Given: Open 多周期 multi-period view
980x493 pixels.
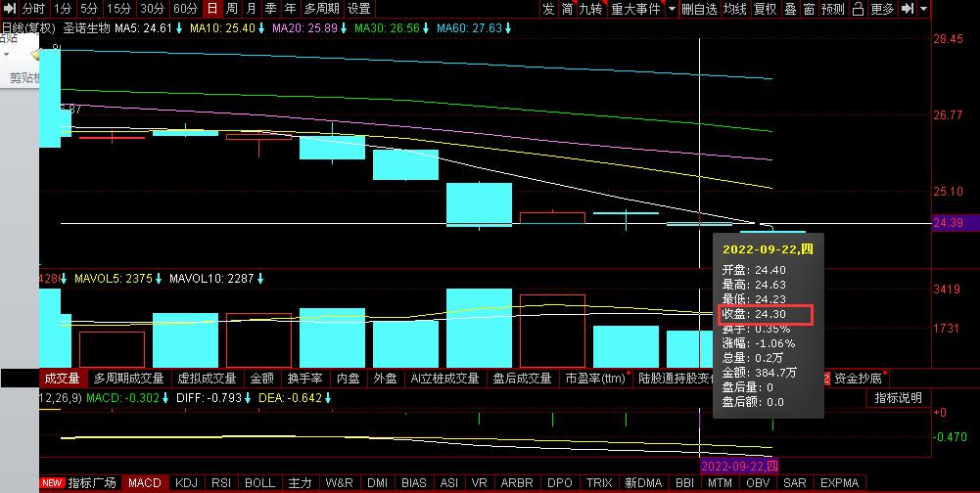Looking at the screenshot, I should tap(322, 9).
